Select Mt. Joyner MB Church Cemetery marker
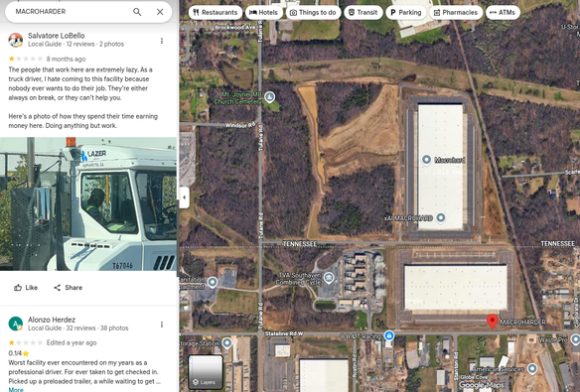 (x=270, y=97)
